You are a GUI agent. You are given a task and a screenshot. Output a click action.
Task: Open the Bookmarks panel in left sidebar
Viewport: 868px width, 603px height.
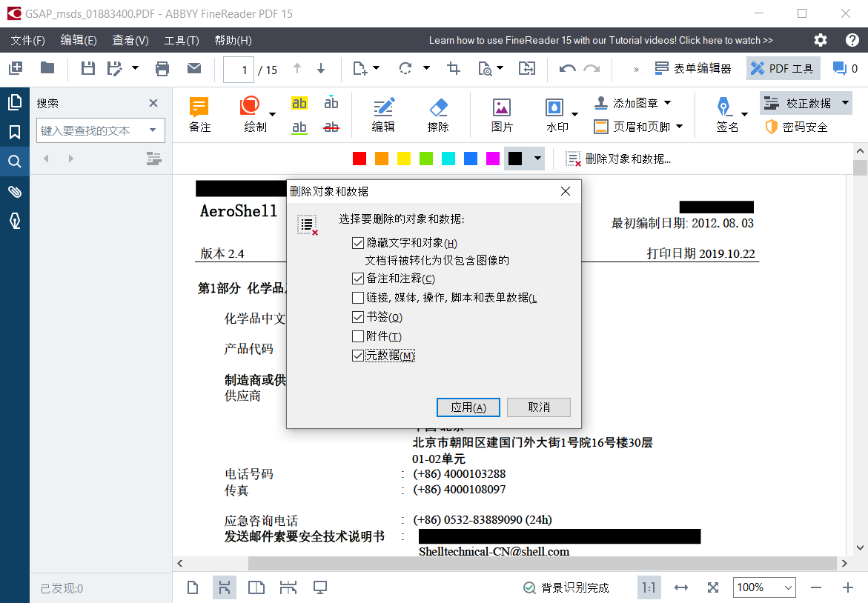[15, 132]
